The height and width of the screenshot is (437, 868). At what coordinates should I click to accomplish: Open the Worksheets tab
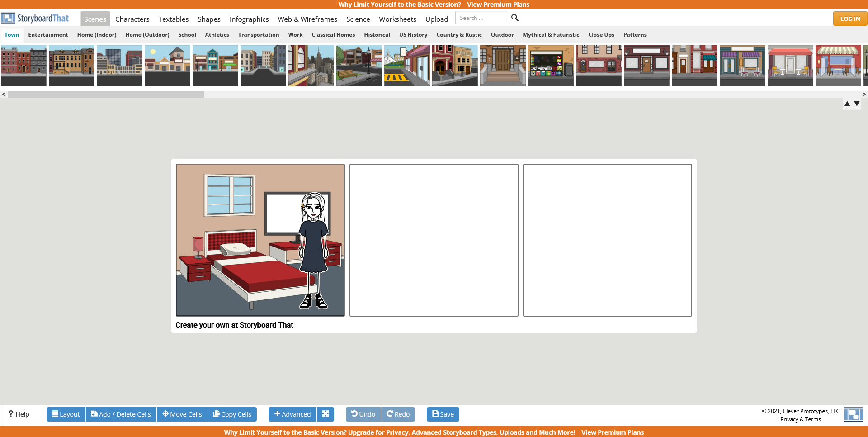[397, 19]
